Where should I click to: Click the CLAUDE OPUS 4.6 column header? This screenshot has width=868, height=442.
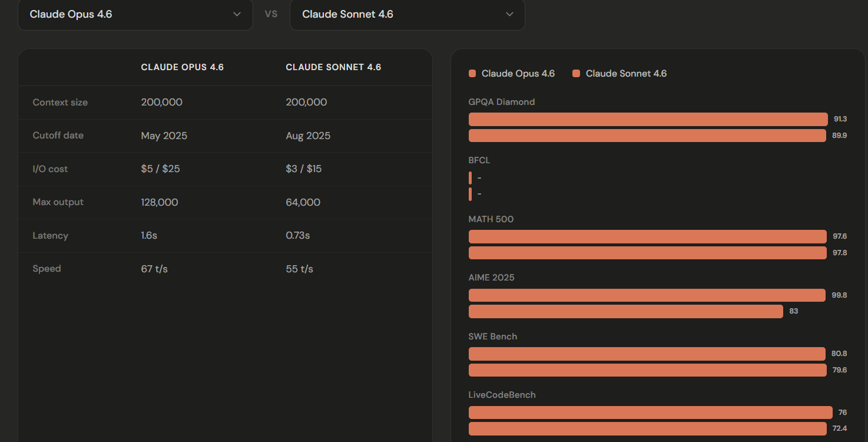(183, 67)
